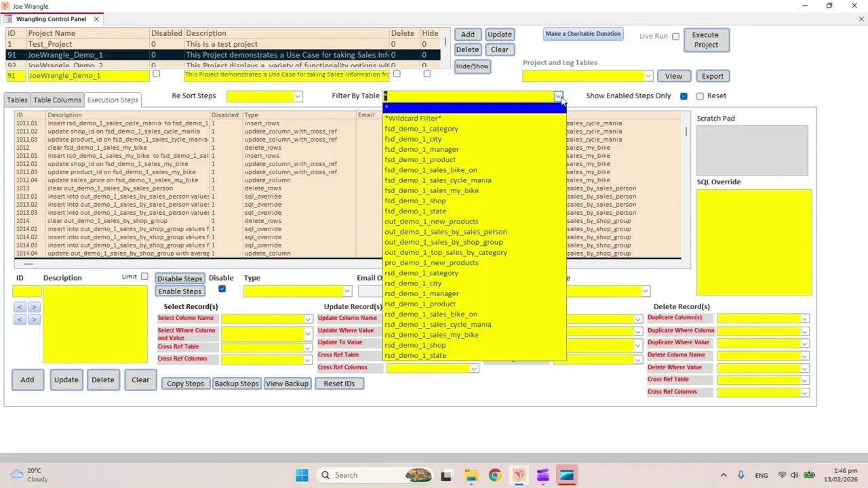
Task: Launch Google Chrome from the taskbar
Action: (494, 475)
